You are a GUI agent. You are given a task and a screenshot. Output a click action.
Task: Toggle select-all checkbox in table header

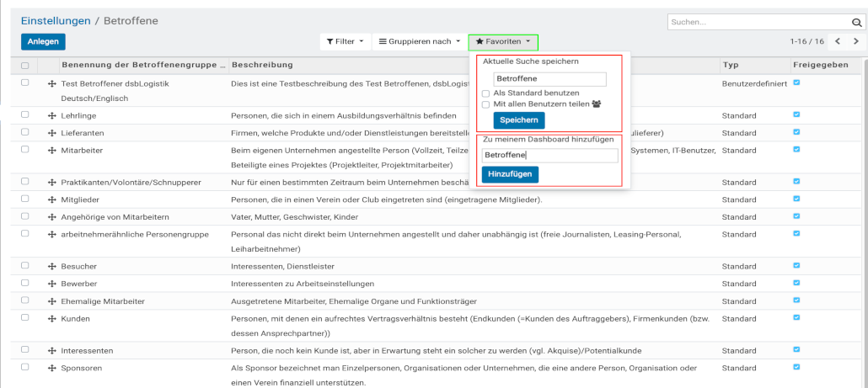pos(25,66)
